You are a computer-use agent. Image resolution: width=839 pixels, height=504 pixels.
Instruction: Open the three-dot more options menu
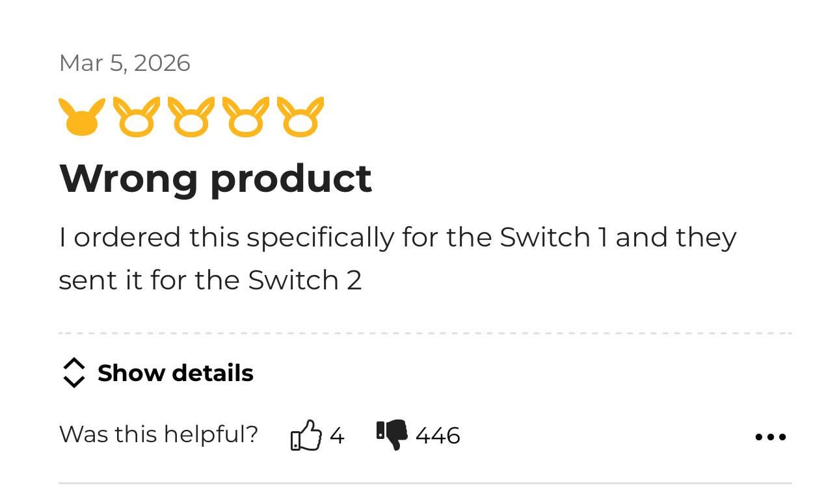click(770, 437)
